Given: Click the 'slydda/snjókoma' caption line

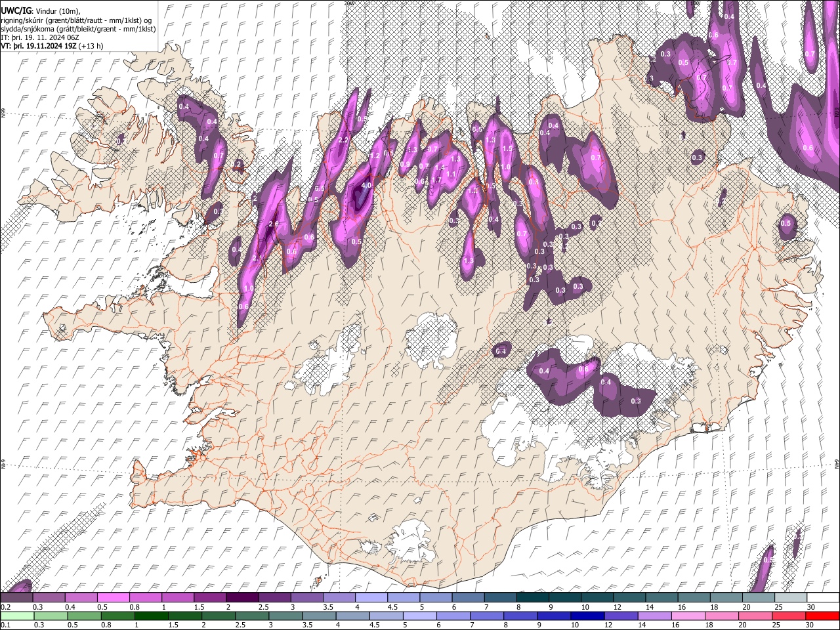Looking at the screenshot, I should tap(79, 29).
